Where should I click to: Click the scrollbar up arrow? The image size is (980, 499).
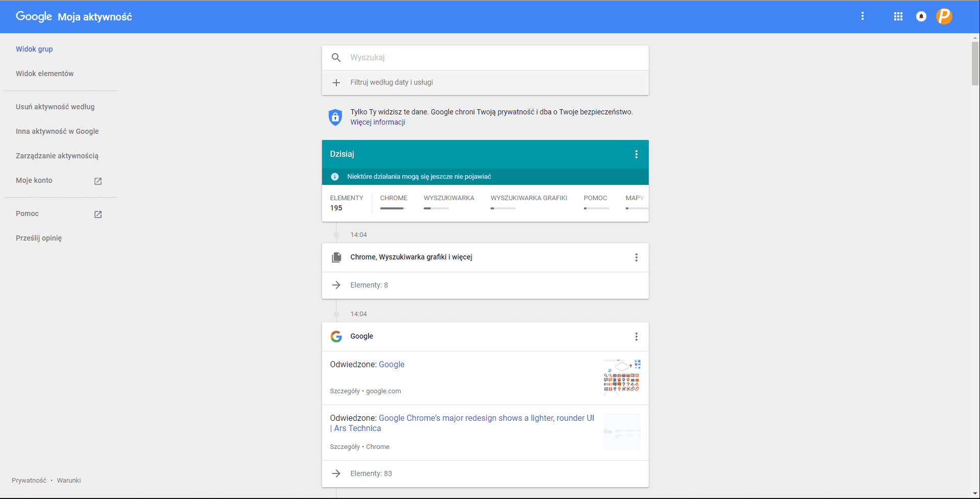point(975,37)
